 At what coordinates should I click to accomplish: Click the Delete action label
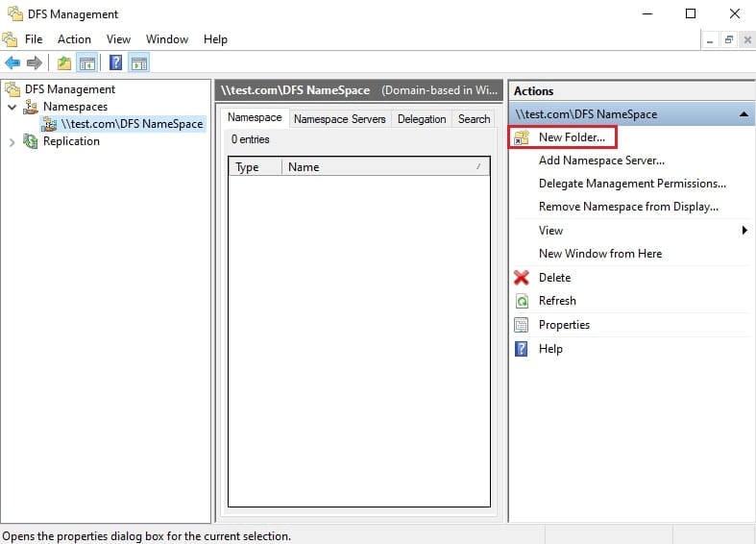[554, 278]
